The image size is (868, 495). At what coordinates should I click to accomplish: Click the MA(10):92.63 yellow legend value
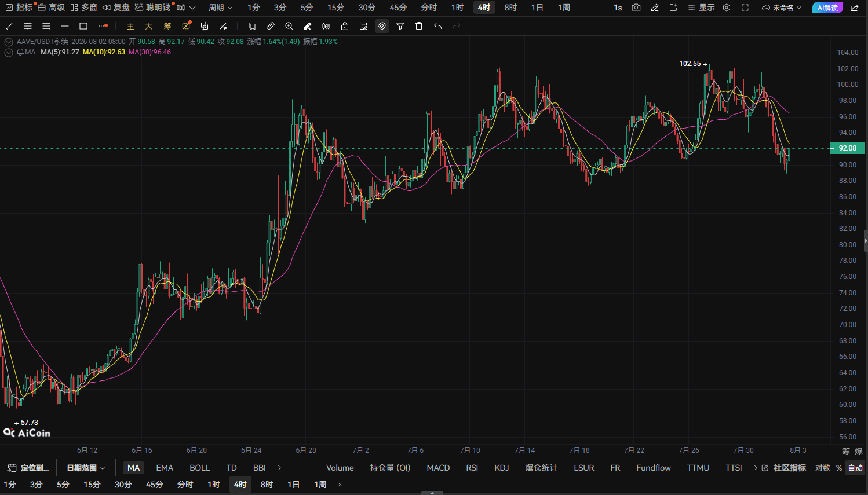point(104,52)
